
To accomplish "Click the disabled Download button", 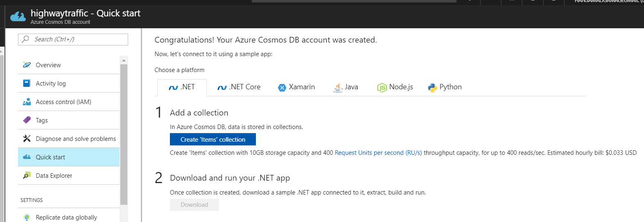I will pos(194,205).
